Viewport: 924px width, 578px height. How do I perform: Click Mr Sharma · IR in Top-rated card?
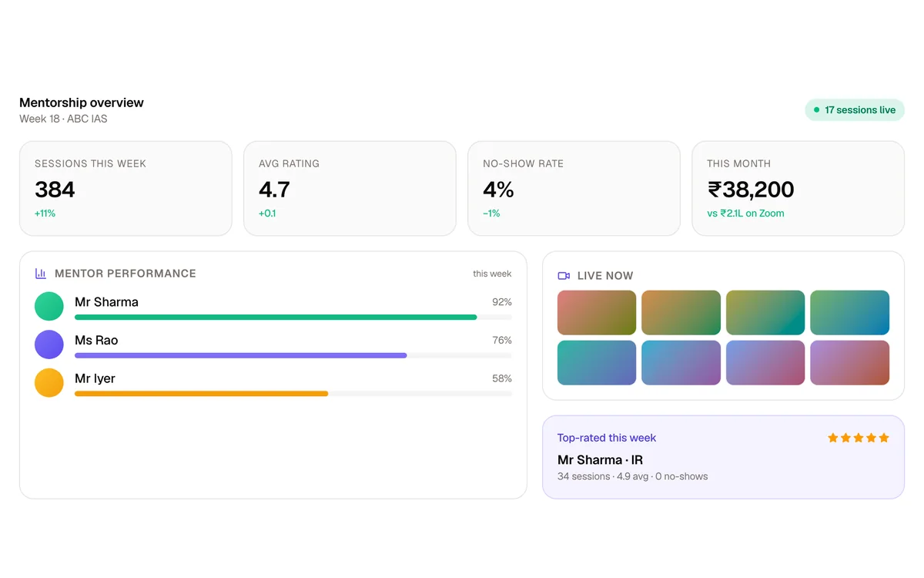pos(600,460)
